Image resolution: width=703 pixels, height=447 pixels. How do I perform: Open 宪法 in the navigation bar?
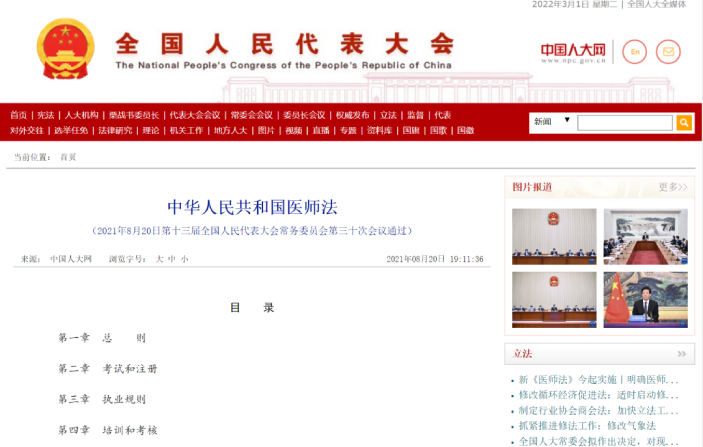tap(46, 115)
